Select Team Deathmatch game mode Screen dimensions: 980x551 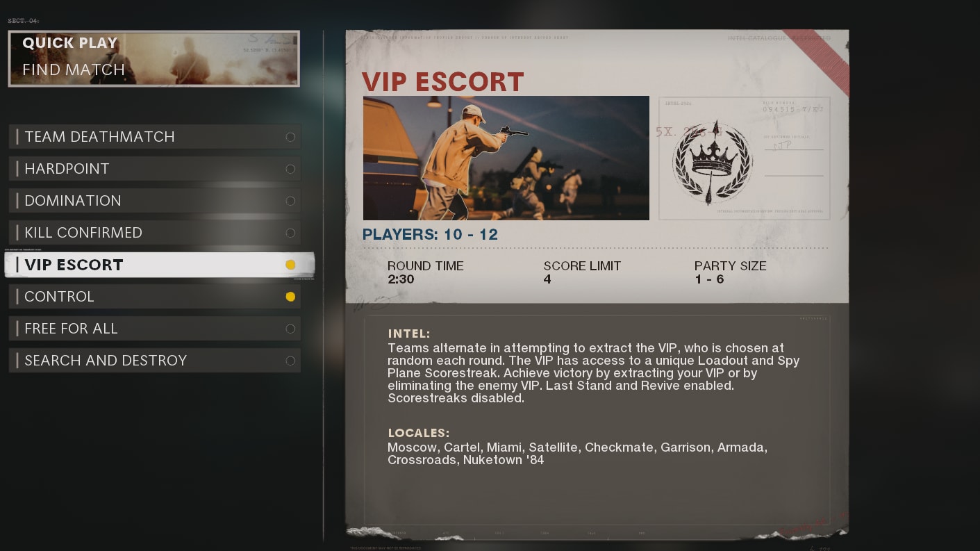(155, 137)
